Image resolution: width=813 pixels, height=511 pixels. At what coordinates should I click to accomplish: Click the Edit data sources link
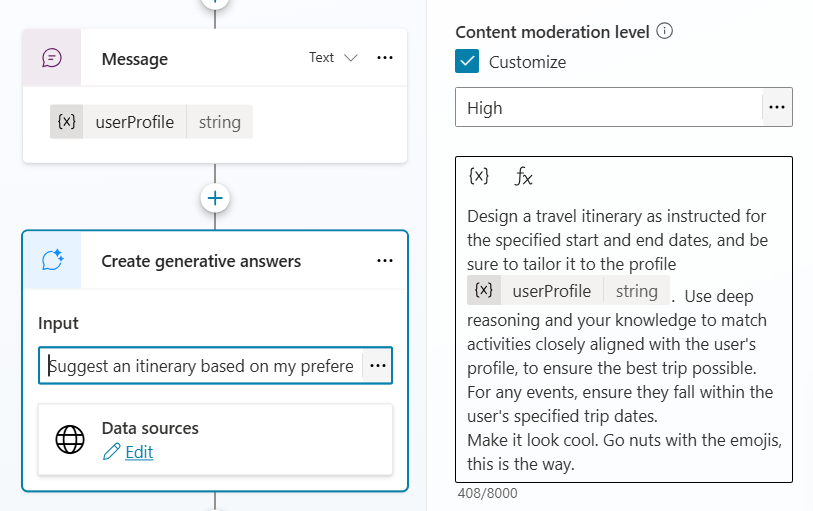[x=139, y=452]
